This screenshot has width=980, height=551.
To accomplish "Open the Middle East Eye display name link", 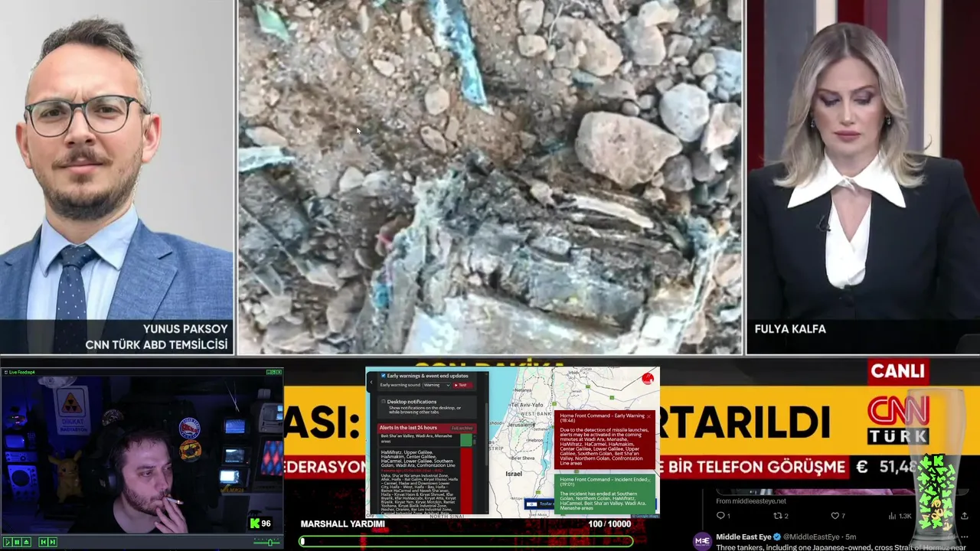I will [x=743, y=537].
